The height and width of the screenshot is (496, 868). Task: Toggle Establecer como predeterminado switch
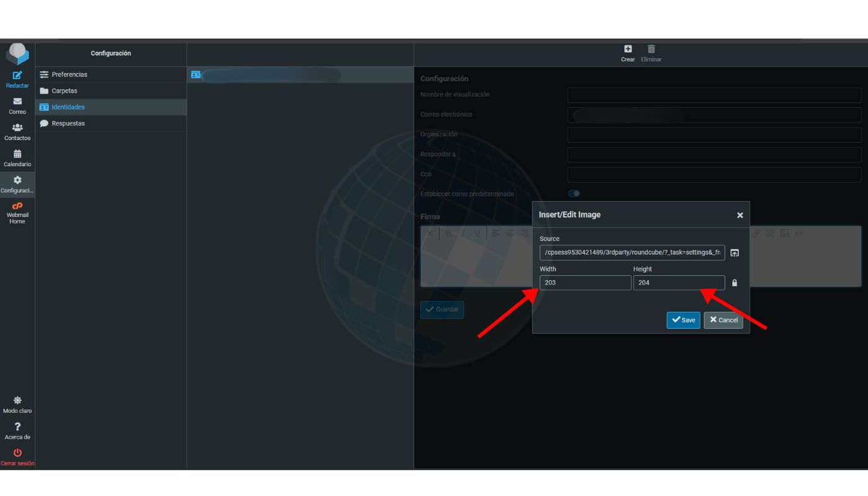[574, 193]
